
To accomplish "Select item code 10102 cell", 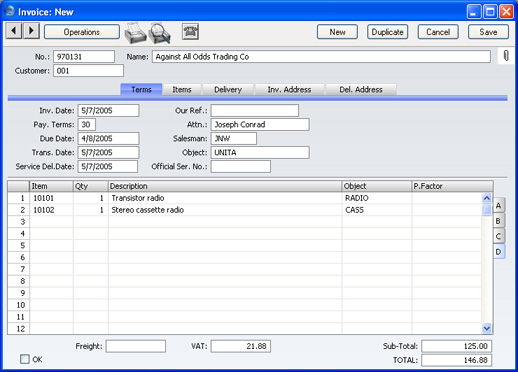I will (52, 210).
